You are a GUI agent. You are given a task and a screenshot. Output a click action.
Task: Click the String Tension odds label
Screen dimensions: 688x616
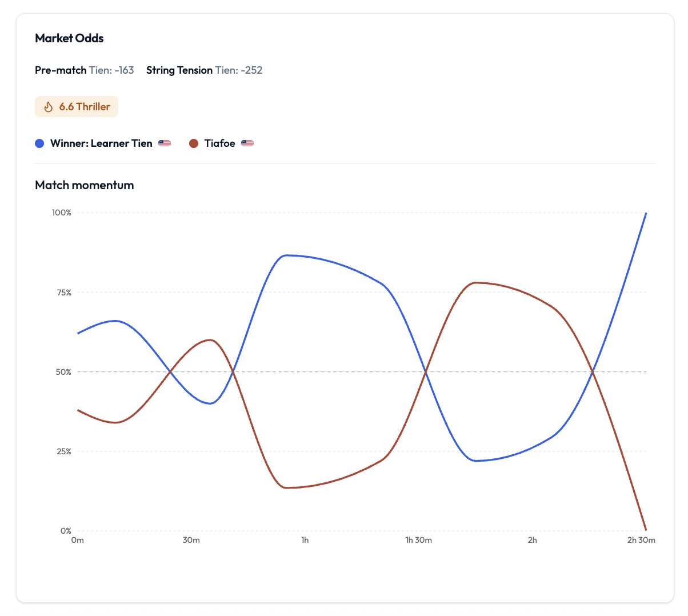coord(179,70)
